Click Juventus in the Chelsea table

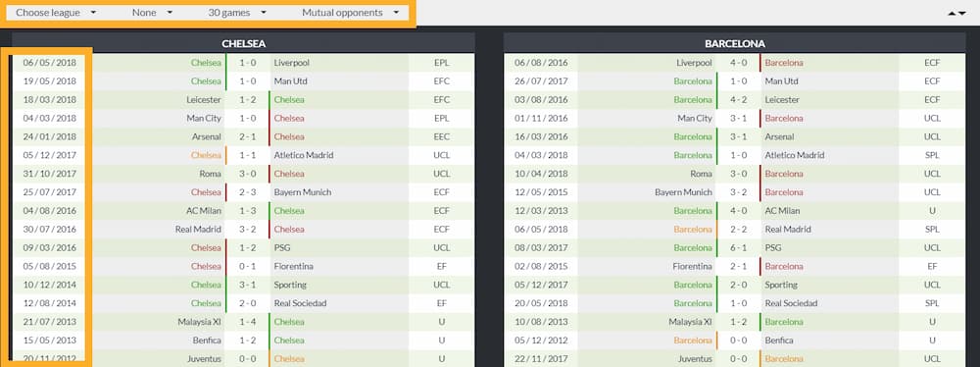click(x=205, y=359)
